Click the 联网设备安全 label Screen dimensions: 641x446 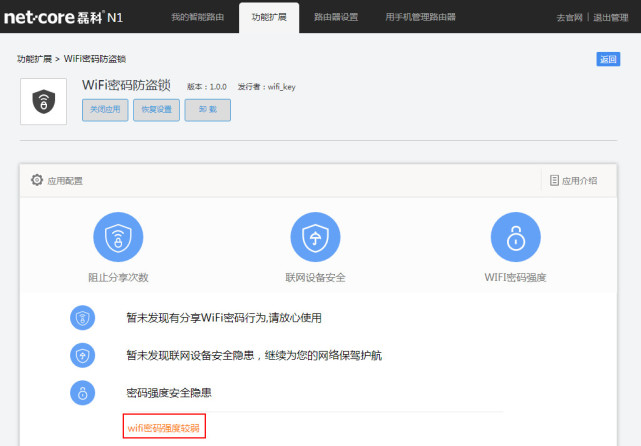coord(315,278)
